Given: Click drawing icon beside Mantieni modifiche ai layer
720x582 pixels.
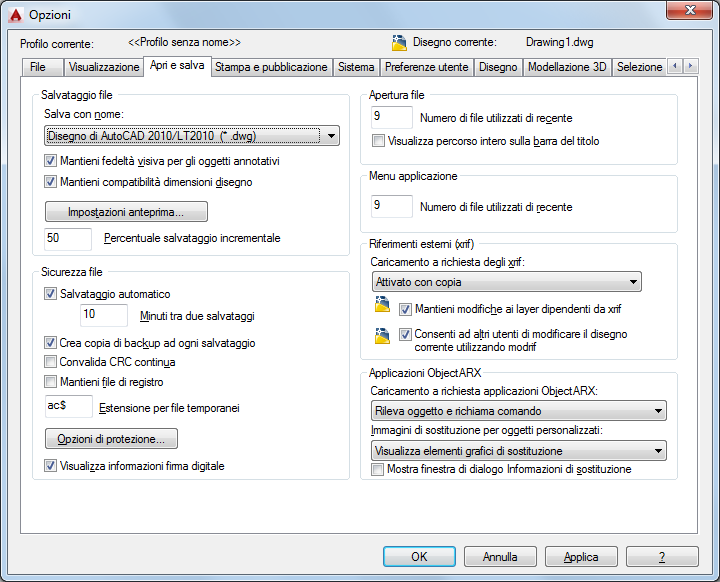Looking at the screenshot, I should [x=382, y=304].
